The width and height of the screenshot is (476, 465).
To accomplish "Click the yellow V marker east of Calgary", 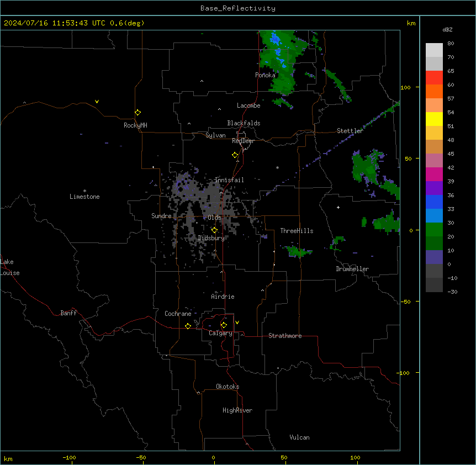I will point(237,323).
